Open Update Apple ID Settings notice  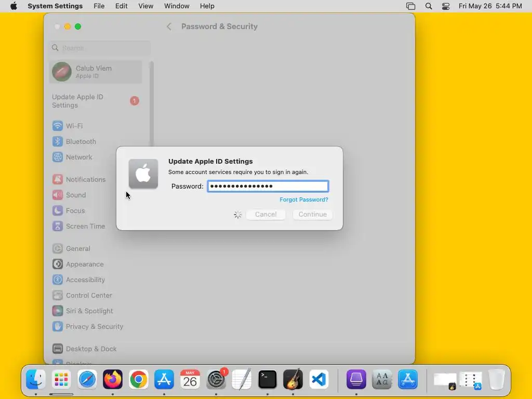coord(96,101)
